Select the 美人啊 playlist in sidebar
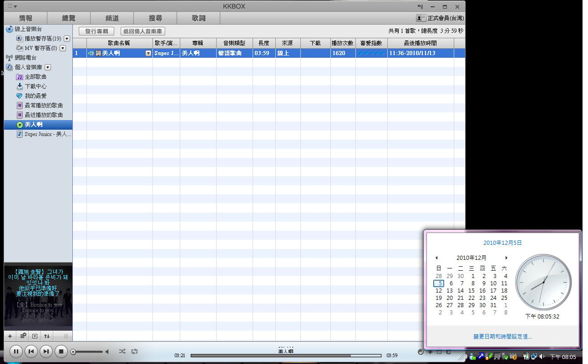 coord(38,125)
